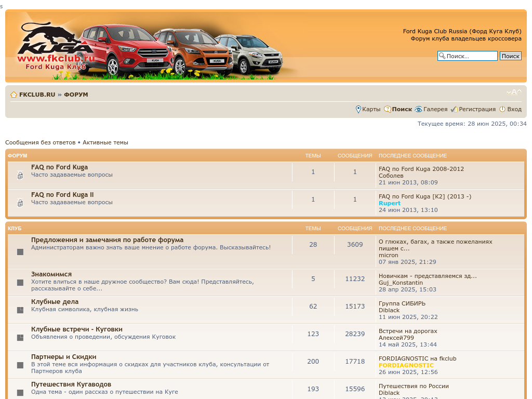Go to the Регистрация page

click(477, 109)
